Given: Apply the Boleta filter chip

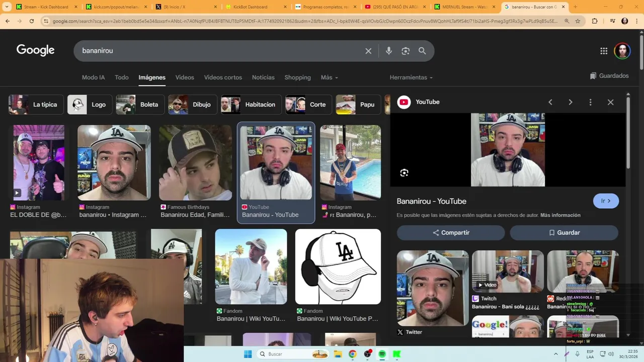Looking at the screenshot, I should [140, 105].
